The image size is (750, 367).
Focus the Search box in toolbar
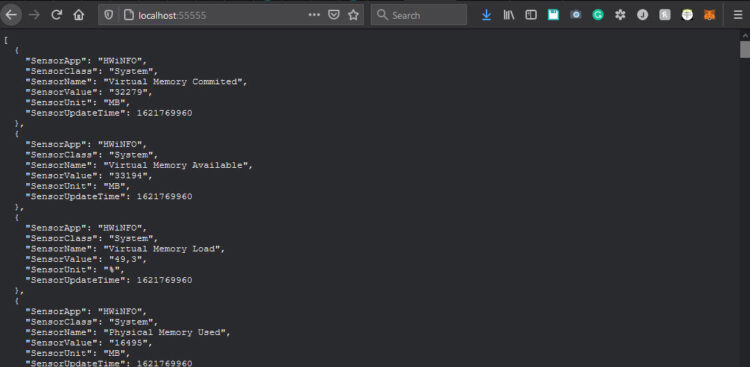[x=419, y=15]
